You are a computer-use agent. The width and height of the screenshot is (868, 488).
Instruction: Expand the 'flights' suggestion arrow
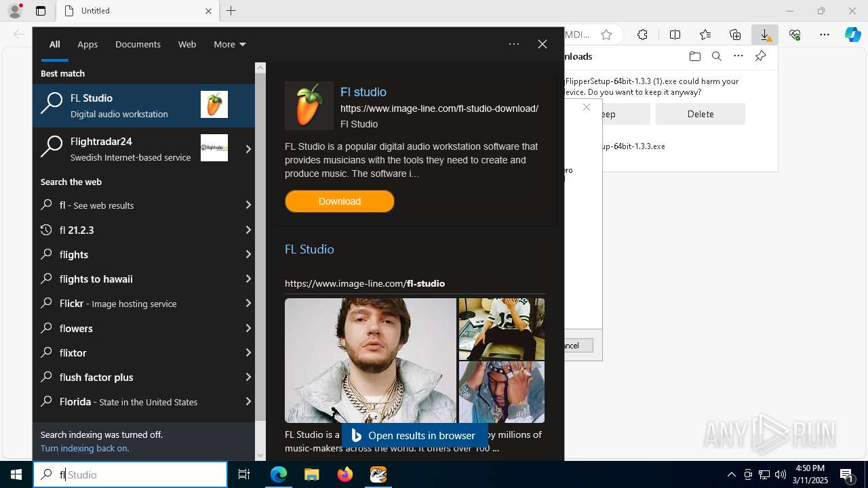(248, 254)
